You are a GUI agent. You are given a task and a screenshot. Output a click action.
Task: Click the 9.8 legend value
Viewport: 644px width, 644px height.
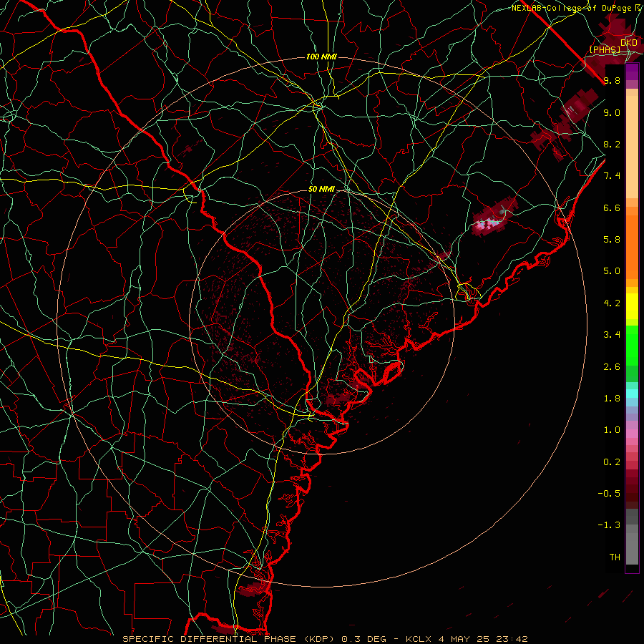(612, 80)
